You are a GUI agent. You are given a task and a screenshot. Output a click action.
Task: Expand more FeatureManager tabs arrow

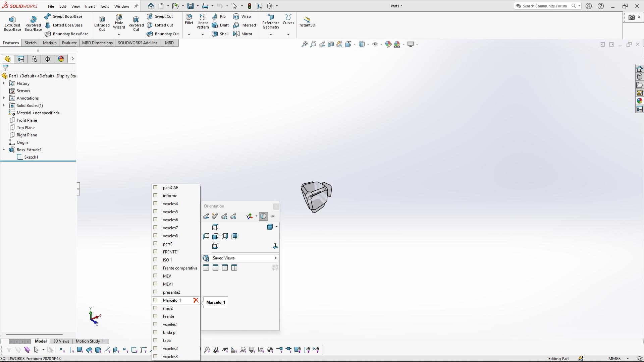point(72,59)
